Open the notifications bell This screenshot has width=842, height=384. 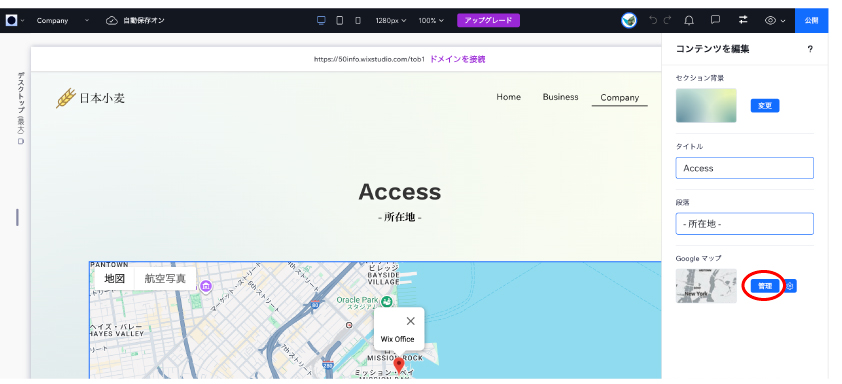(x=689, y=20)
